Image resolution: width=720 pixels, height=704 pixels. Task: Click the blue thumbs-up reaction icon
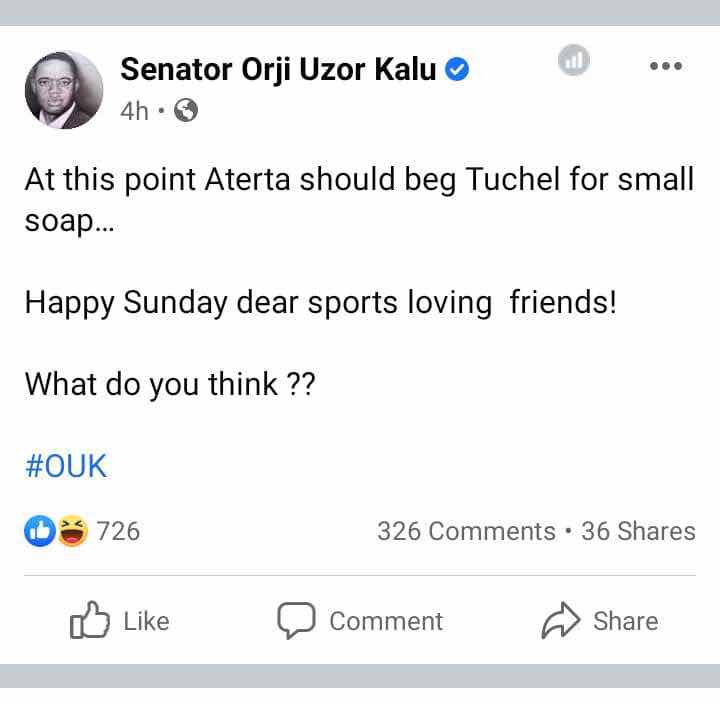click(x=40, y=531)
